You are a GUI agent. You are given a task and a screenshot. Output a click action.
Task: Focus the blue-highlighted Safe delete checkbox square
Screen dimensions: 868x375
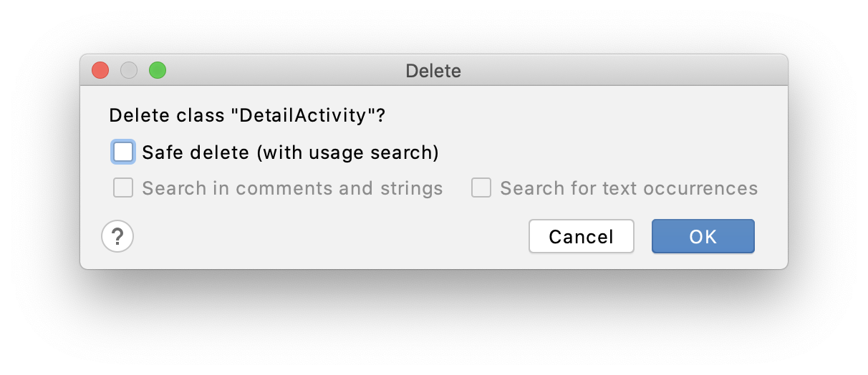point(123,152)
